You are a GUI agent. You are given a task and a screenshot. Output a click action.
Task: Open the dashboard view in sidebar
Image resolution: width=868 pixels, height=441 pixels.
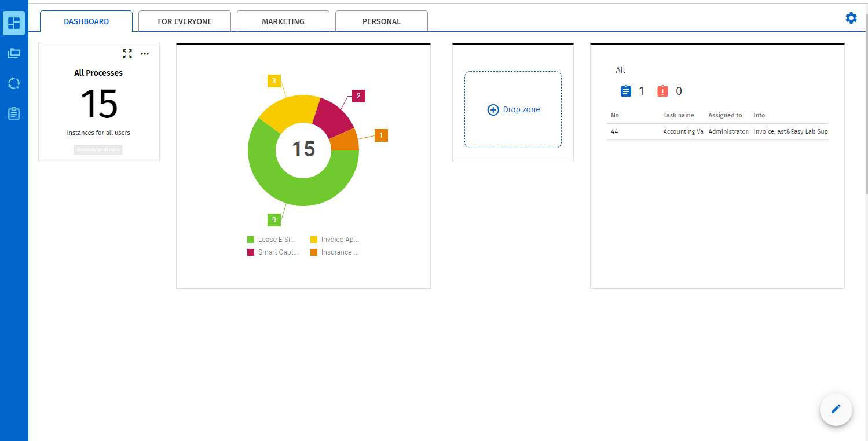[14, 23]
